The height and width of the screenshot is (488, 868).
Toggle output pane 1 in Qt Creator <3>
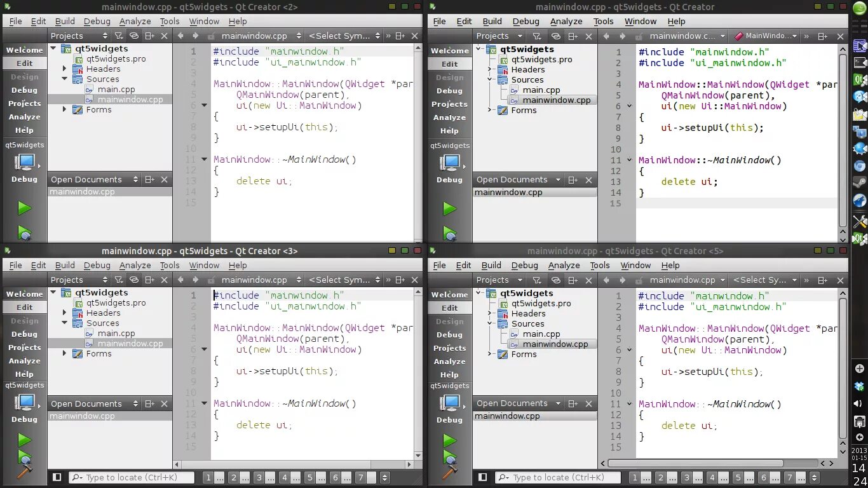213,477
